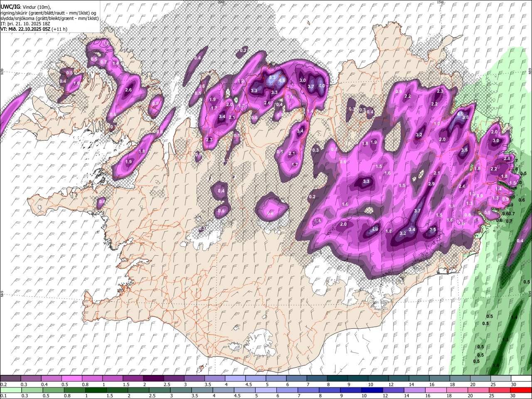532x399 pixels.
Task: Click the 2.8 value near the east coast
Action: [507, 158]
